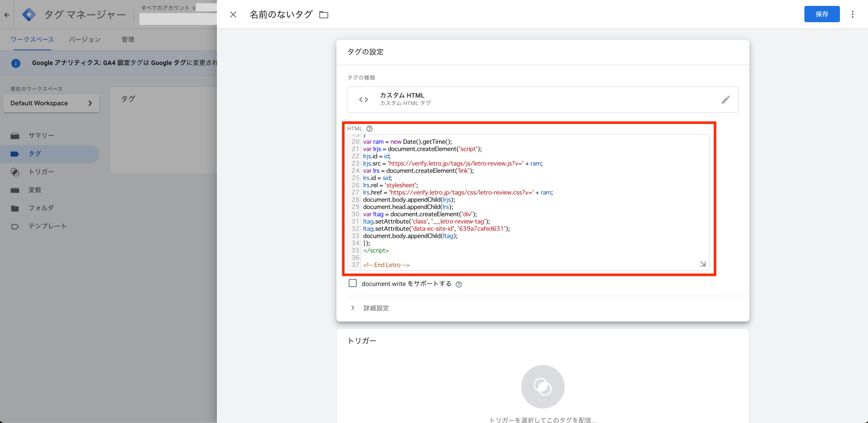Open the すべてのアカウント breadcrumb
Viewport: 868px width, 423px height.
click(166, 8)
